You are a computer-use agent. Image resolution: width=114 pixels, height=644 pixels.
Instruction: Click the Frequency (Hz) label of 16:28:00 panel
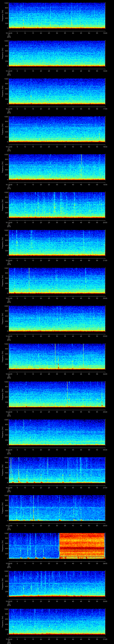[3, 546]
